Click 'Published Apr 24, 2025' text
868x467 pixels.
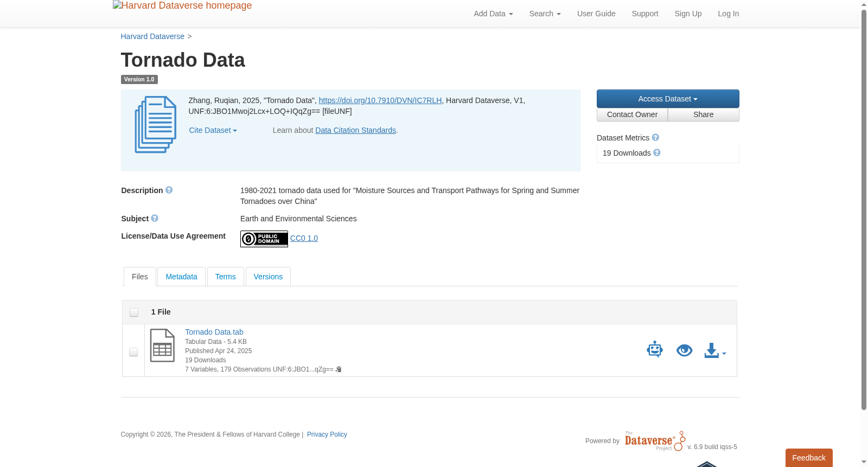click(219, 351)
